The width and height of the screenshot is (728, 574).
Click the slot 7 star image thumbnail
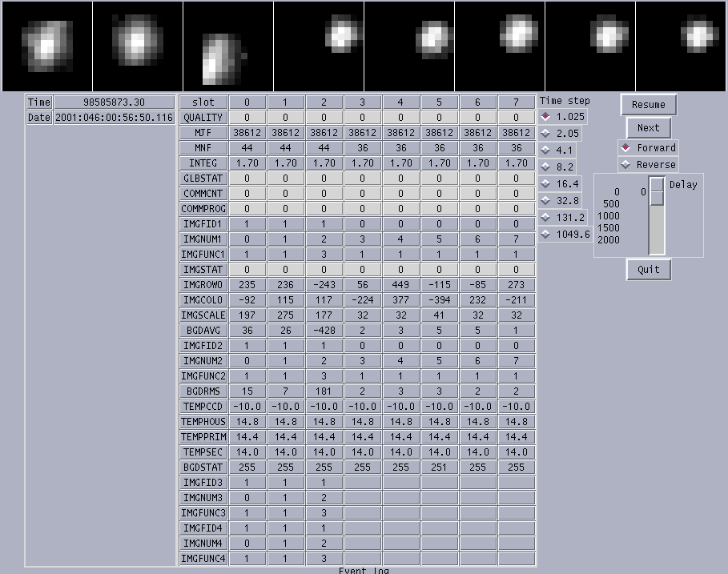click(x=681, y=46)
